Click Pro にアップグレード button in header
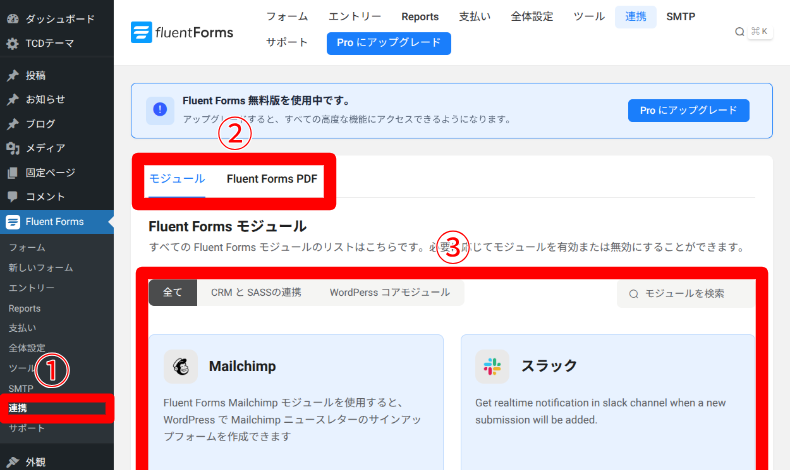This screenshot has height=470, width=790. (x=388, y=43)
